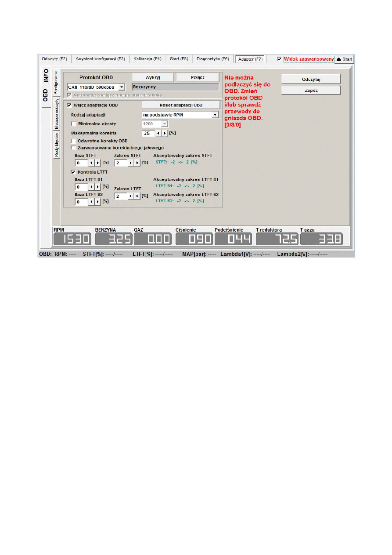Toggle the Widok zaawansowany checkbox
The height and width of the screenshot is (555, 392).
tap(279, 59)
